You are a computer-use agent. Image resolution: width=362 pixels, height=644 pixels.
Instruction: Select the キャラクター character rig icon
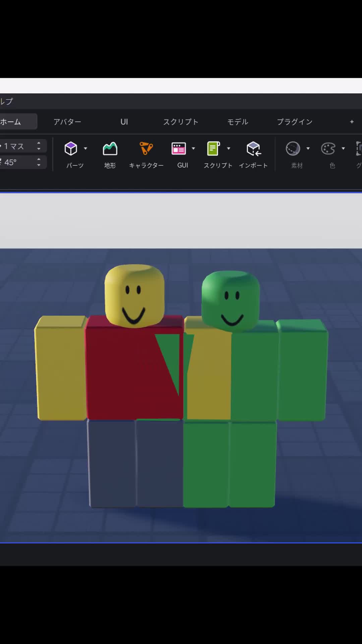coord(146,149)
